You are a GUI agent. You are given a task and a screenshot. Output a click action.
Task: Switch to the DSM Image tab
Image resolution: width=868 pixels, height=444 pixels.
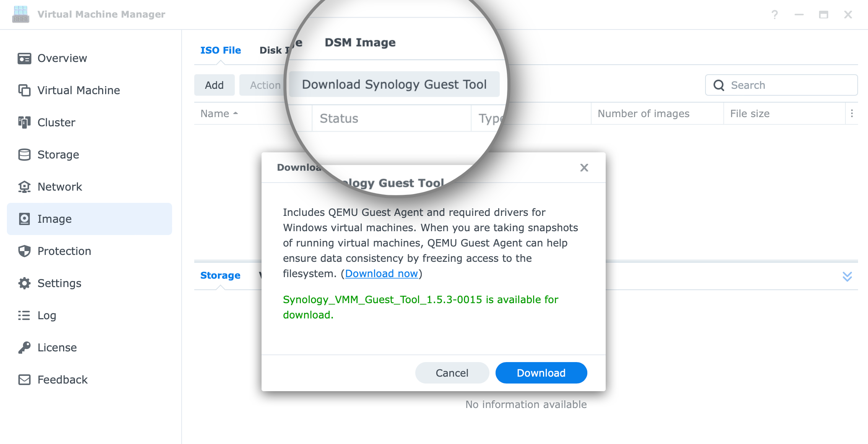coord(360,42)
